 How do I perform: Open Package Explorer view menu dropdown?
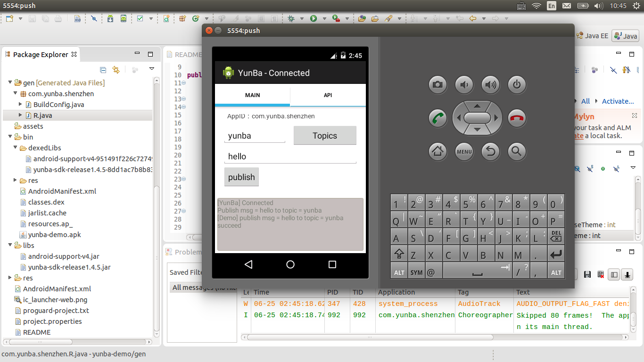coord(152,69)
